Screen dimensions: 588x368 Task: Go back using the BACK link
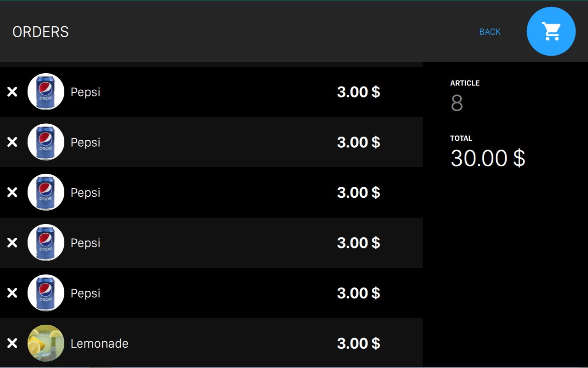click(x=490, y=32)
